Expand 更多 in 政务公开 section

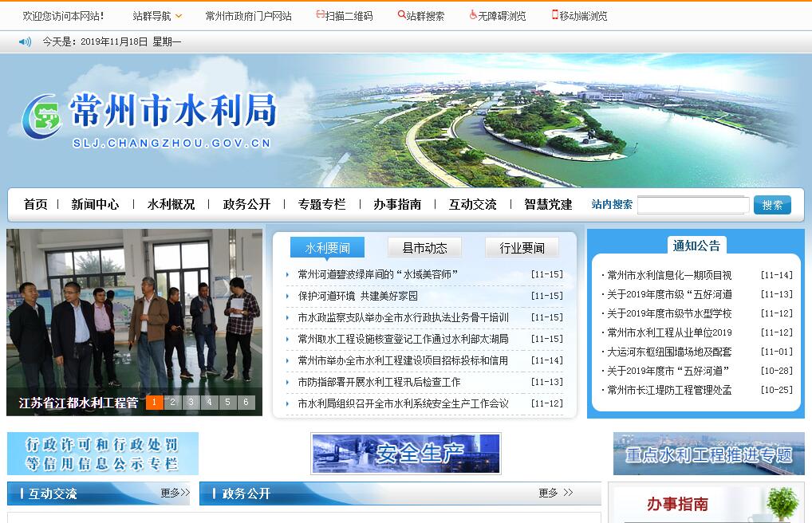[x=555, y=493]
